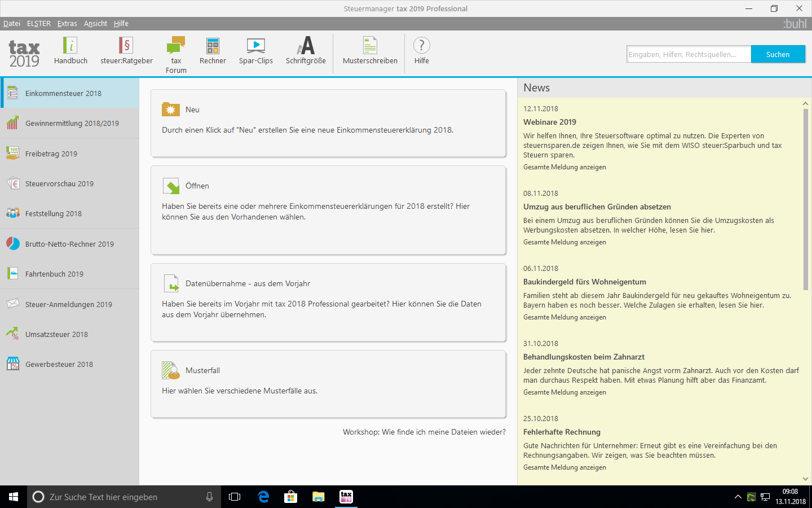Open Umsatzsteuer 2018 module
Image resolution: width=812 pixels, height=508 pixels.
click(69, 334)
